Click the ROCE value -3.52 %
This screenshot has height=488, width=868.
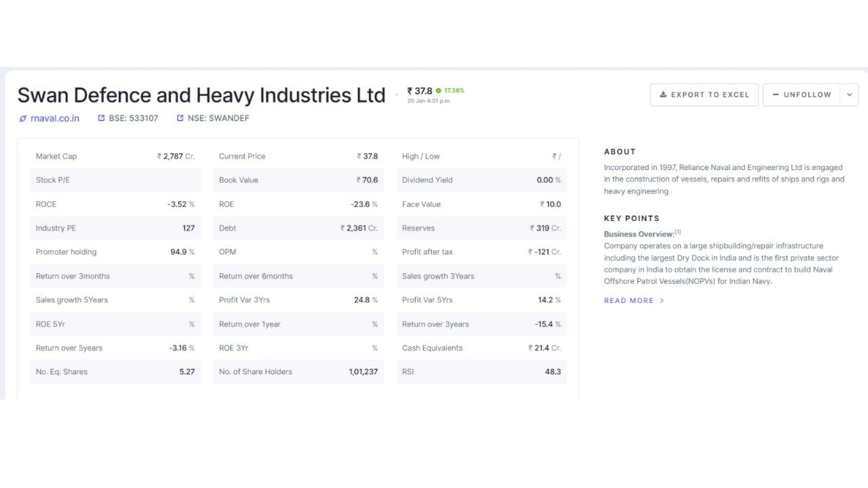pos(181,204)
